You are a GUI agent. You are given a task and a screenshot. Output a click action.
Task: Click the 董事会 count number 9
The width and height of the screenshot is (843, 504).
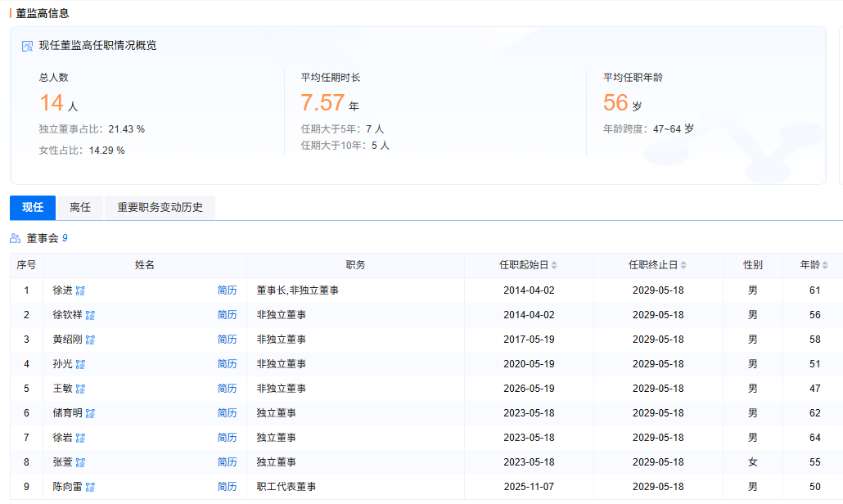pos(65,238)
